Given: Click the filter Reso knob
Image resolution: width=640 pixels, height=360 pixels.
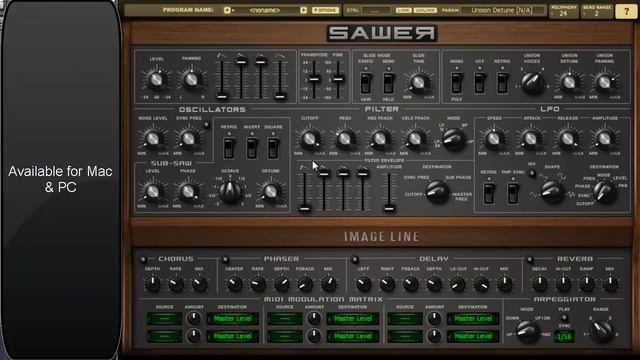Looking at the screenshot, I should (345, 139).
